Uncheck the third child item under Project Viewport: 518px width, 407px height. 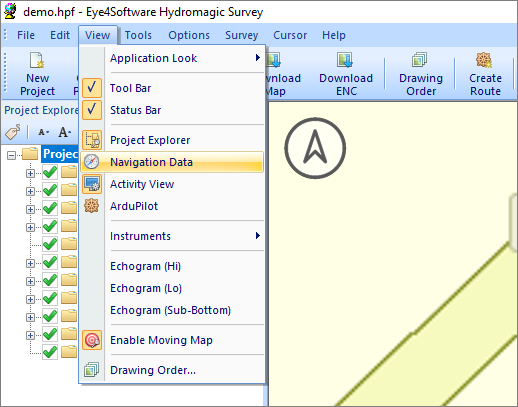pos(50,209)
